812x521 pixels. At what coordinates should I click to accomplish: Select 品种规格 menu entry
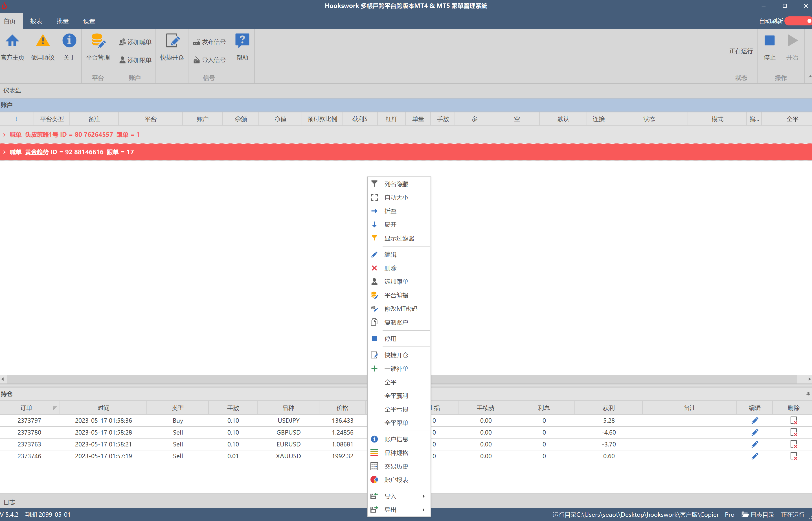(399, 453)
